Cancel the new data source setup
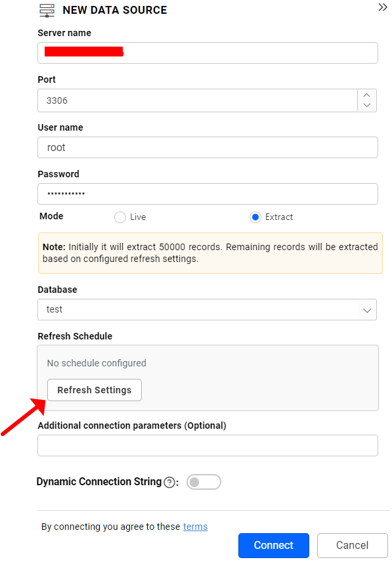This screenshot has width=392, height=564. (x=352, y=545)
